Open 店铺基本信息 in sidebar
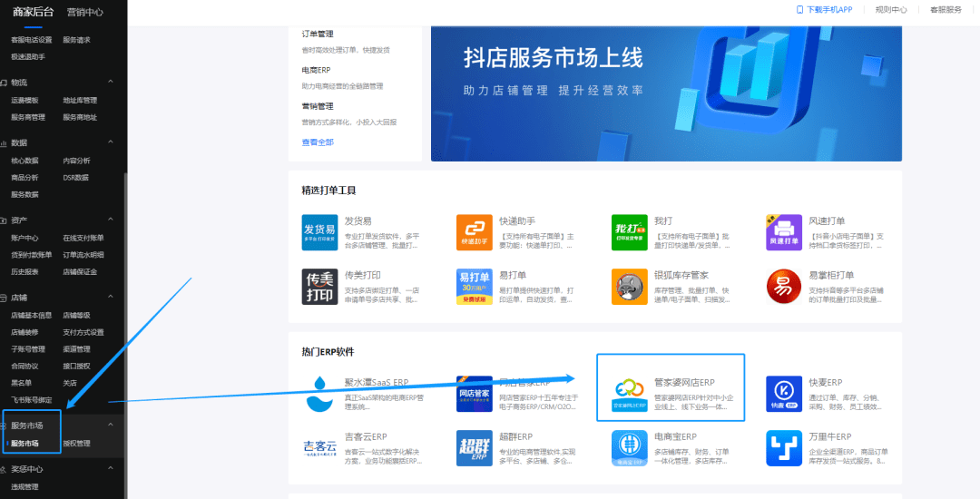Screen dimensions: 980x499 [x=31, y=316]
